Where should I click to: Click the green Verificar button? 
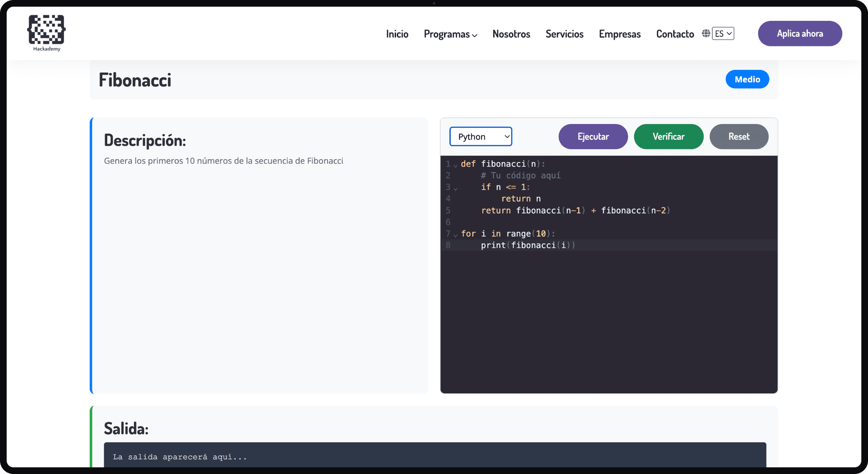tap(669, 137)
